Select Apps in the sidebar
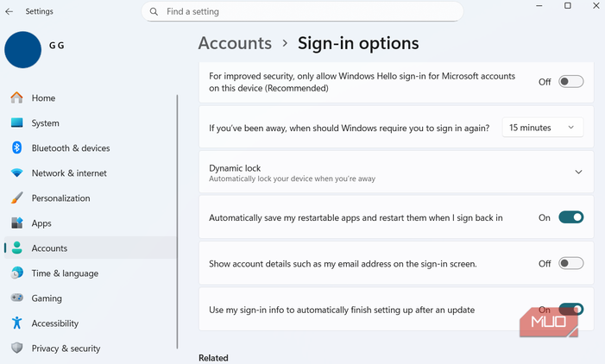The height and width of the screenshot is (364, 605). coord(91,223)
